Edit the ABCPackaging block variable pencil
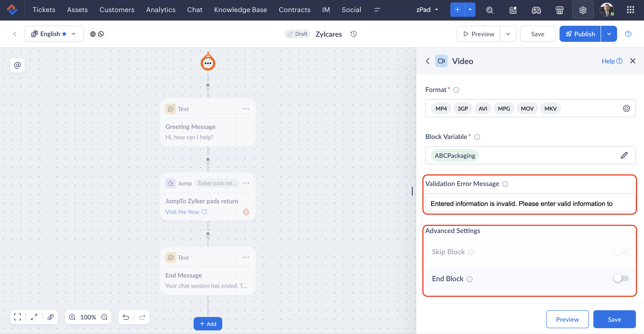The width and height of the screenshot is (644, 334). [x=624, y=155]
